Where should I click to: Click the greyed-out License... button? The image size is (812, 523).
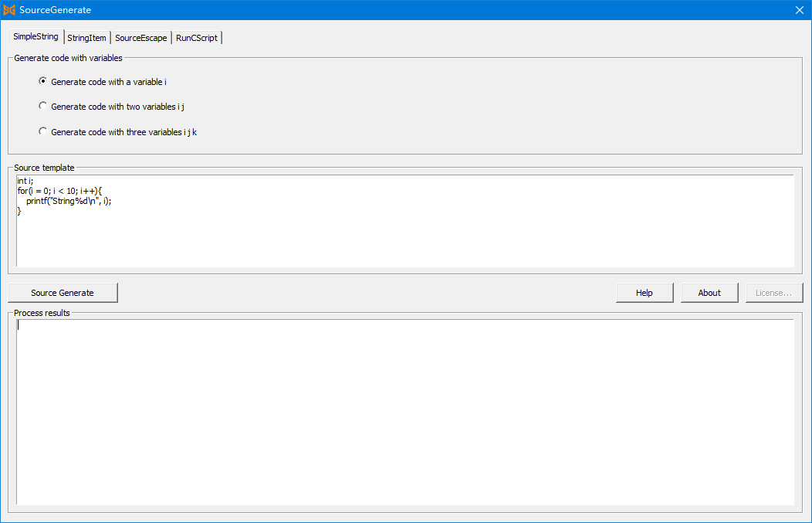tap(773, 293)
